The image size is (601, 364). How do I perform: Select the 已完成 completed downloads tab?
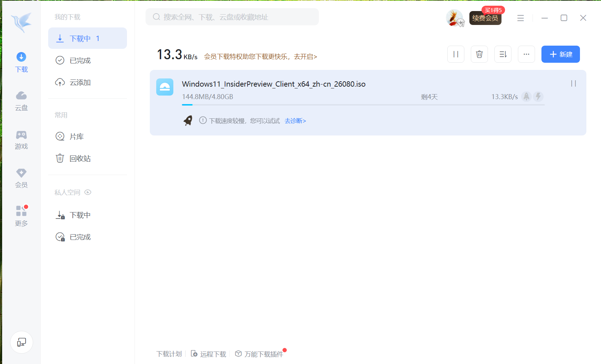tap(80, 61)
